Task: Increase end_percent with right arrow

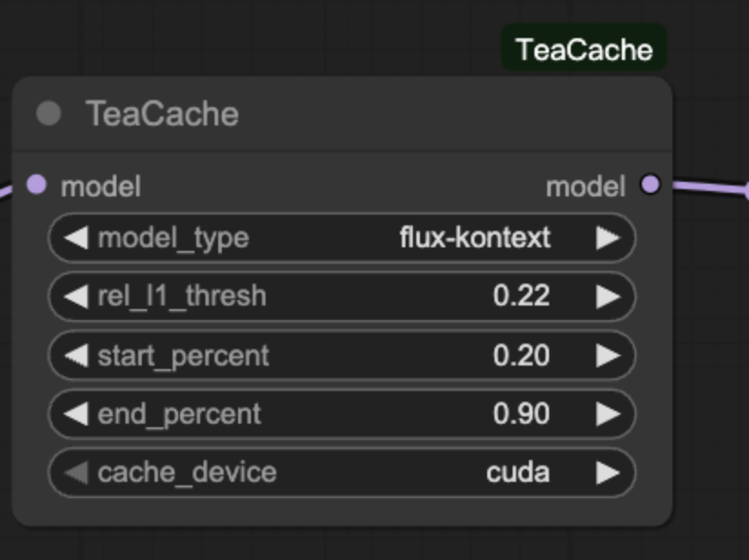Action: (x=607, y=415)
